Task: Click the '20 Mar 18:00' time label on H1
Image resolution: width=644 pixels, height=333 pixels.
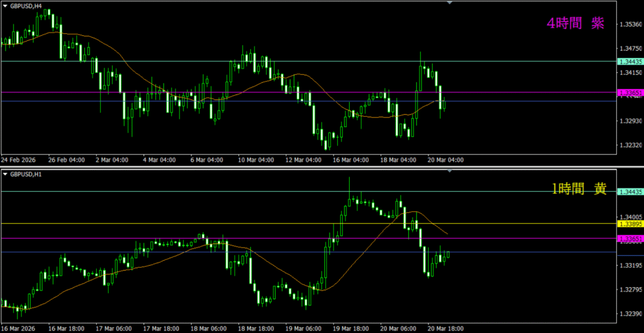Action: coord(445,328)
